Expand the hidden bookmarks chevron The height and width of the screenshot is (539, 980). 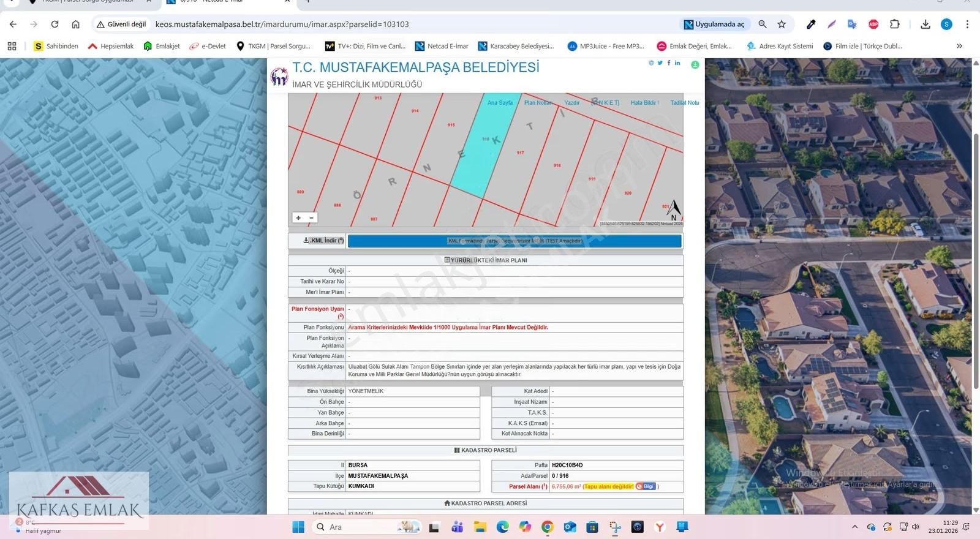coord(959,46)
